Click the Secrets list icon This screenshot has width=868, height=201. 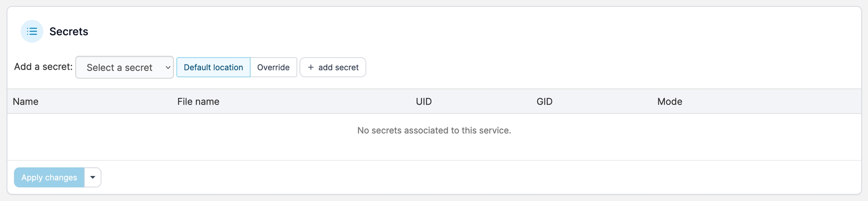click(x=32, y=31)
